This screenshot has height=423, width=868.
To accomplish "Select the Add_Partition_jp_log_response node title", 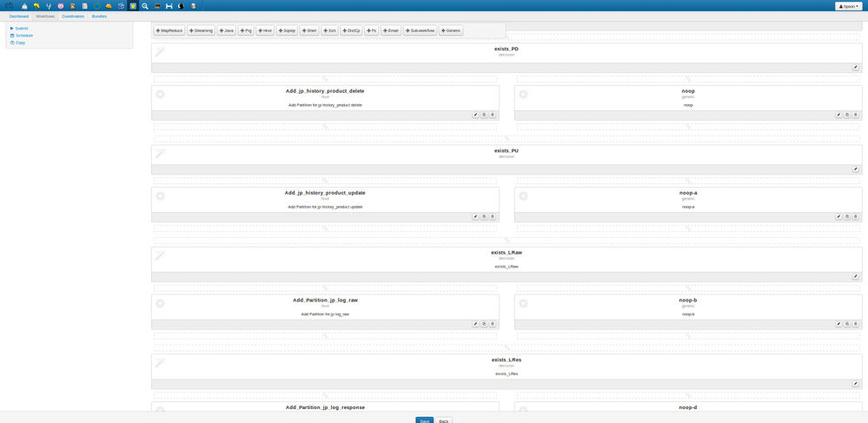I will pos(325,407).
